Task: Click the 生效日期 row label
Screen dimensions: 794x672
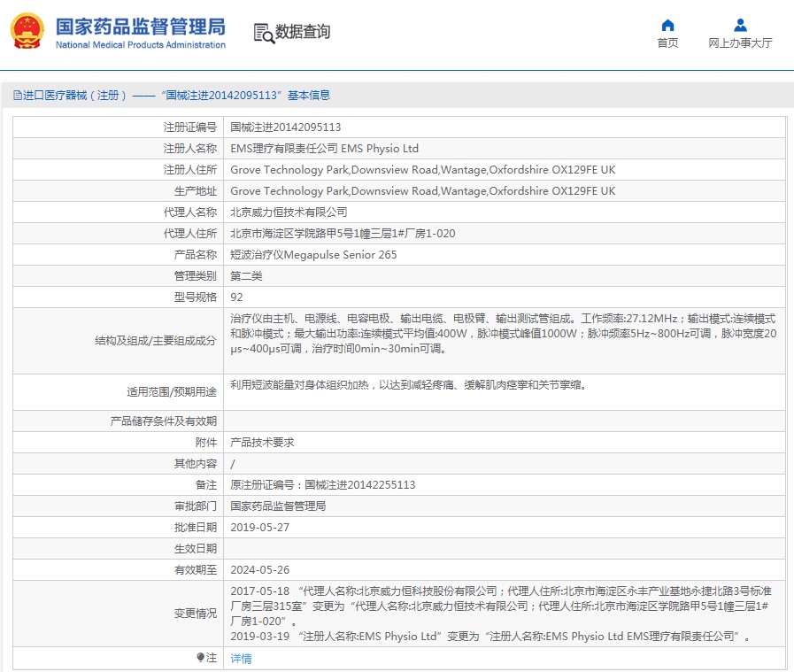Action: tap(196, 548)
